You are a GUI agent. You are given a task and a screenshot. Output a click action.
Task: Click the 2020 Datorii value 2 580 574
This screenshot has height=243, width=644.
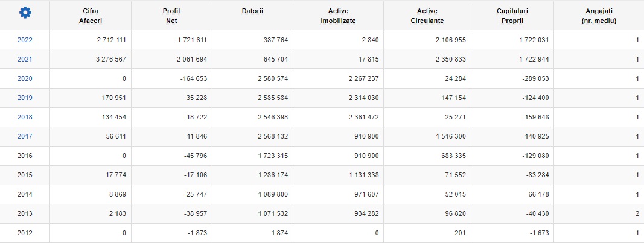pyautogui.click(x=269, y=79)
